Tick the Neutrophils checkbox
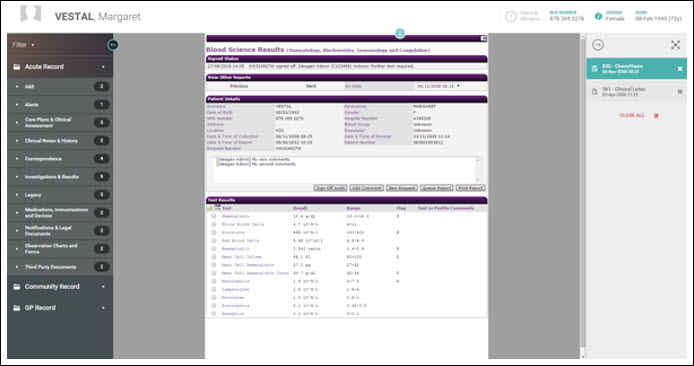 [x=214, y=281]
